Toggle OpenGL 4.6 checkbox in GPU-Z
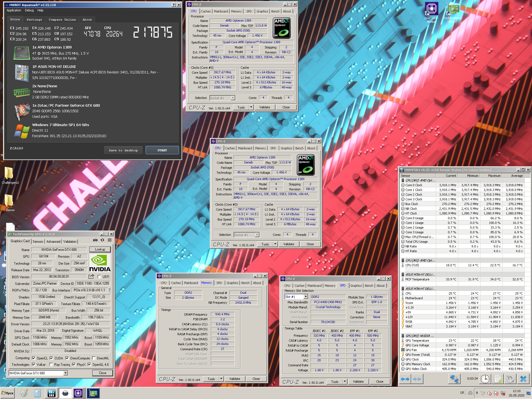This screenshot has height=399, width=532. [89, 365]
